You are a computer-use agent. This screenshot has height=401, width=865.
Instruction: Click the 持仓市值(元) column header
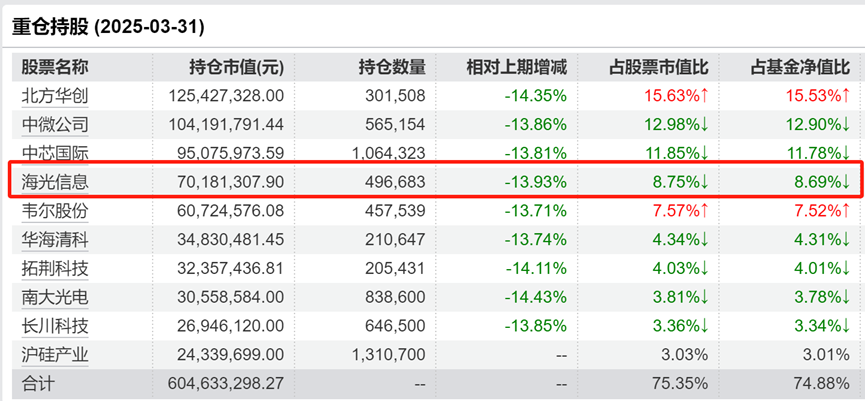click(237, 67)
